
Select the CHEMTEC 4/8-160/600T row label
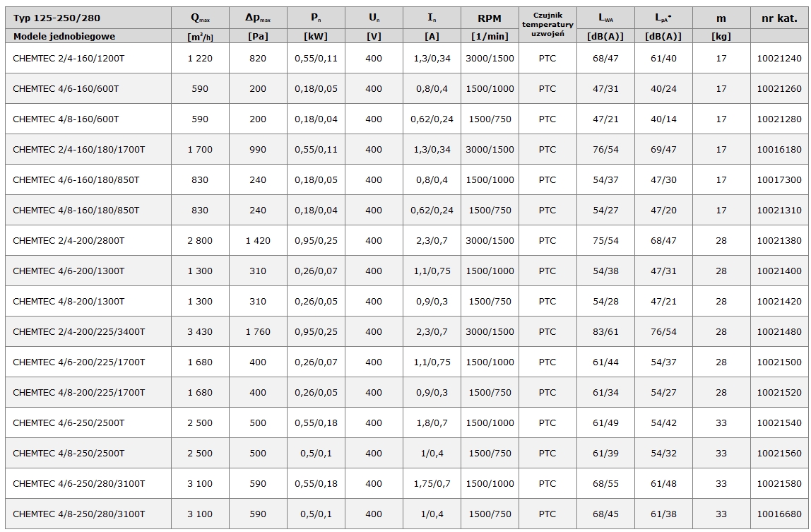click(66, 119)
